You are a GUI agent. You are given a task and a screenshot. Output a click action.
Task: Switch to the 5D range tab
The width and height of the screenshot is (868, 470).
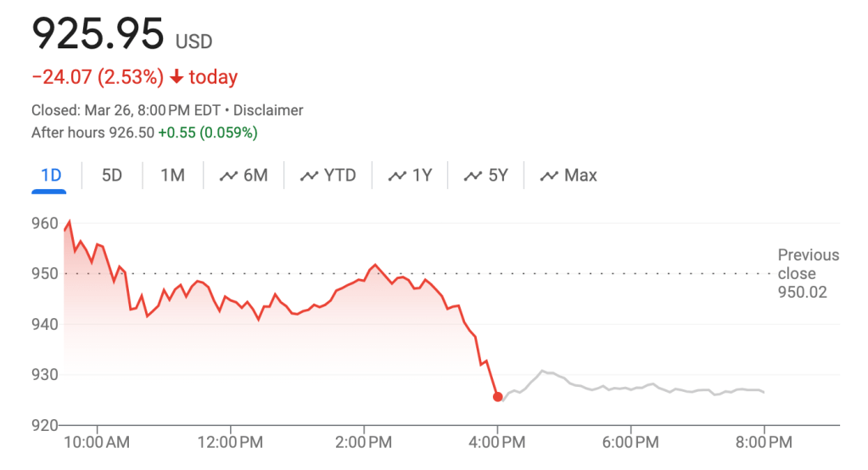point(112,176)
